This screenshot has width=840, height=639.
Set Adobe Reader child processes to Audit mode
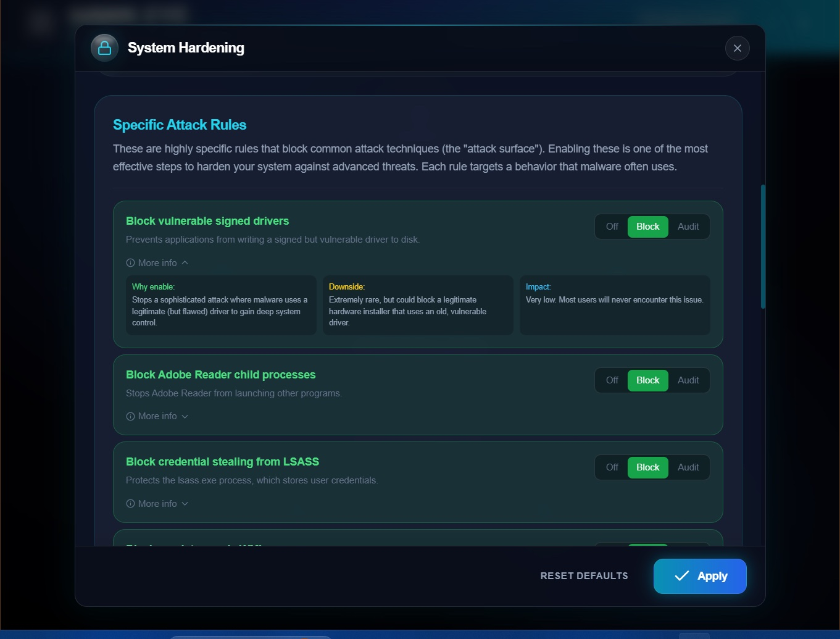click(x=688, y=380)
